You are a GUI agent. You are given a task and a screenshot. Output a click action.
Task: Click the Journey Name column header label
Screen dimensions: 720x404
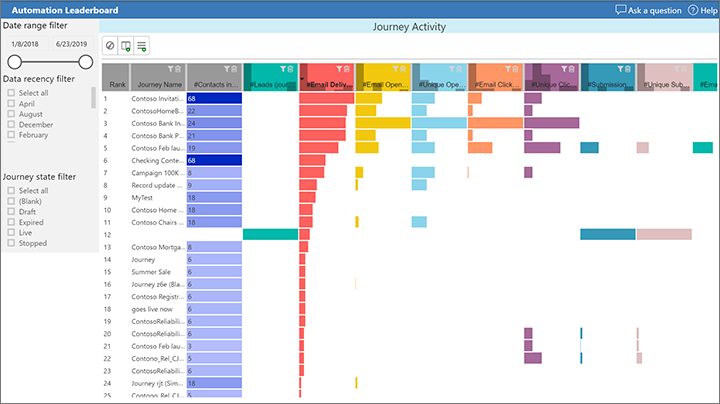pyautogui.click(x=159, y=84)
